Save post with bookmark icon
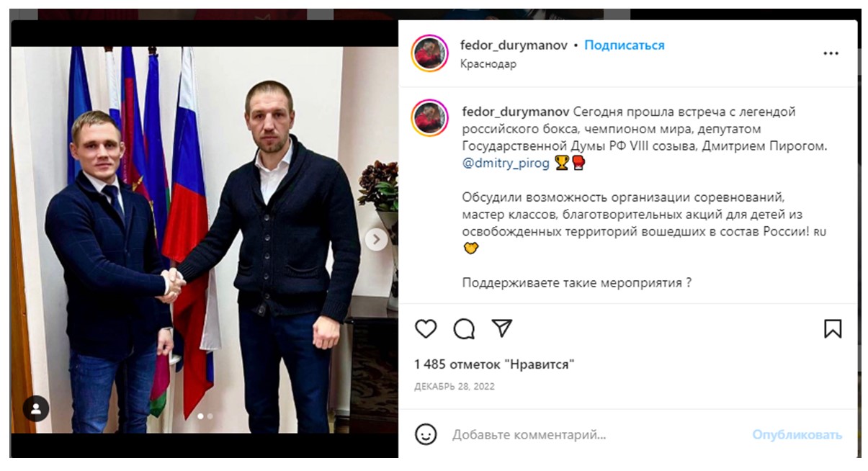The width and height of the screenshot is (868, 471). tap(833, 329)
